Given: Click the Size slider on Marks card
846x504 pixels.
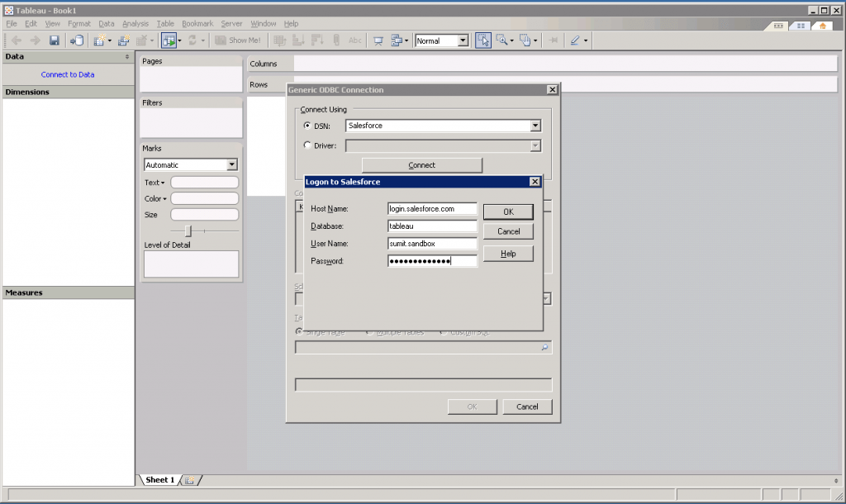Looking at the screenshot, I should pos(188,231).
